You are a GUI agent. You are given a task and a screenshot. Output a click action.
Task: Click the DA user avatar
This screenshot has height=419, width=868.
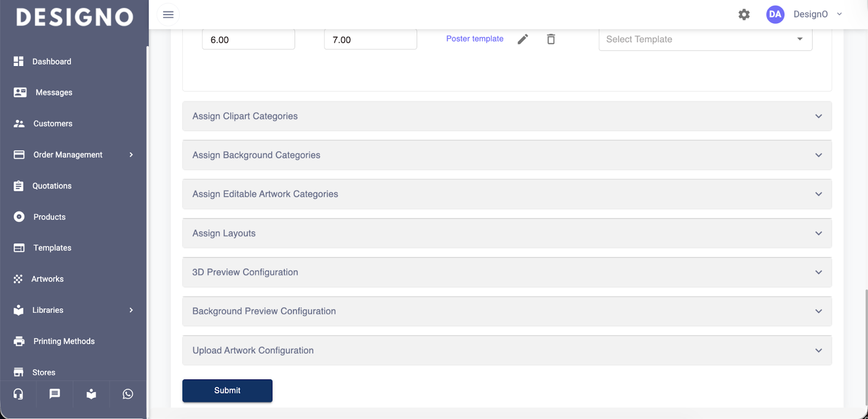[x=775, y=15]
